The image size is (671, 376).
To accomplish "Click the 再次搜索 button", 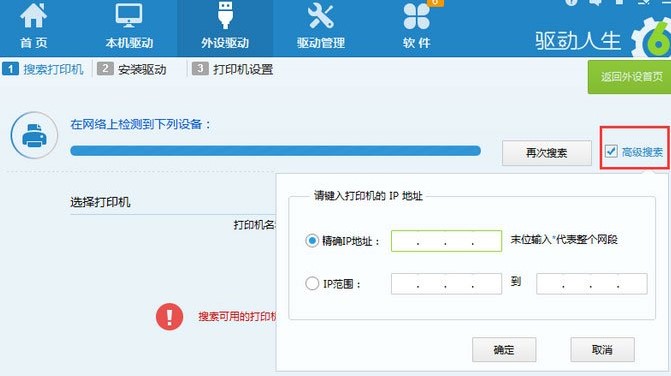I will [546, 153].
